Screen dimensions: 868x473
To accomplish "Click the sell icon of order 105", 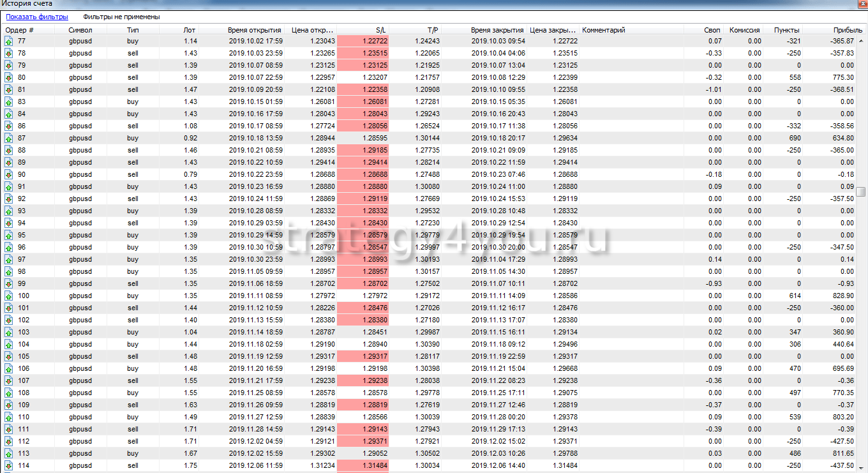I will (x=9, y=356).
